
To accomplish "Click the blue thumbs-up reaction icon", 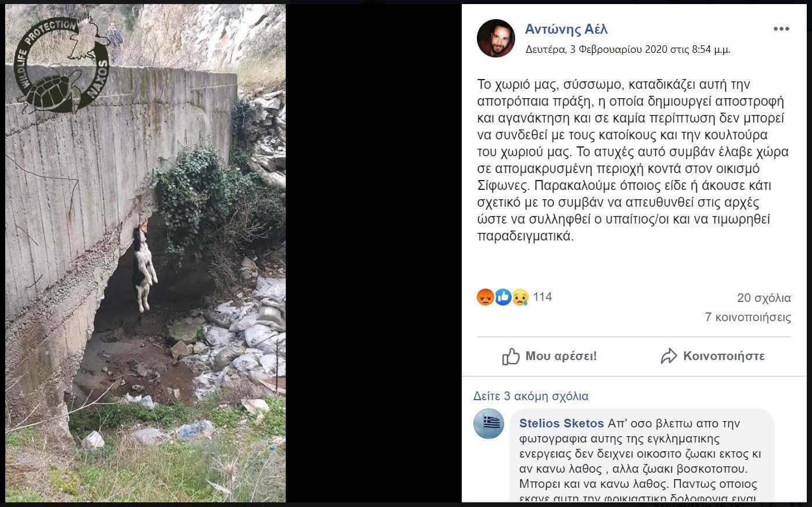I will 502,297.
